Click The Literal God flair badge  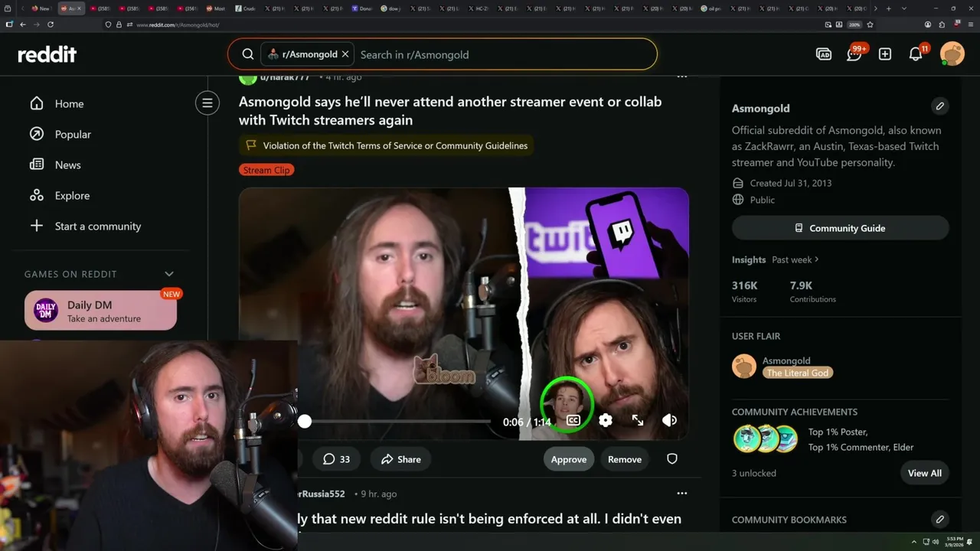798,373
